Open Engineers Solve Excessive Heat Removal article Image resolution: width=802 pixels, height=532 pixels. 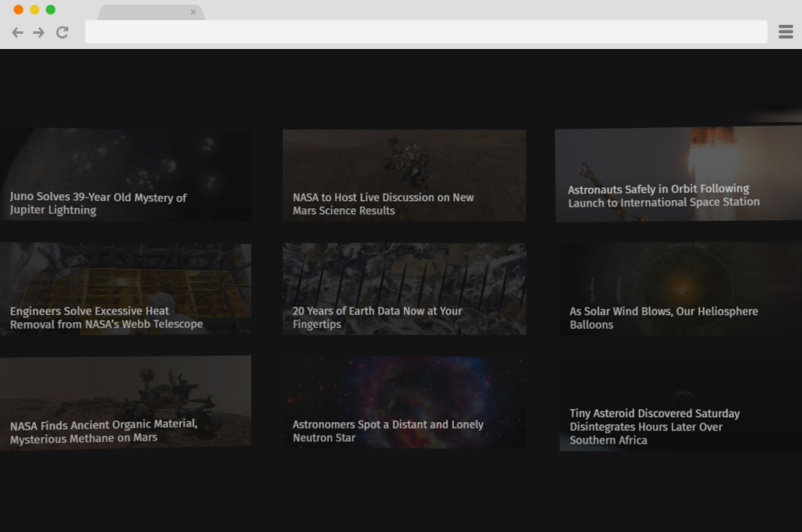coord(125,289)
